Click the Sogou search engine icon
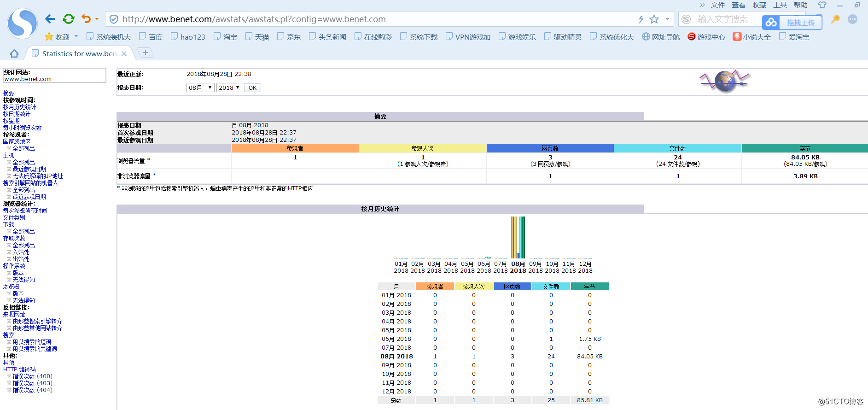The width and height of the screenshot is (868, 410). 686,19
